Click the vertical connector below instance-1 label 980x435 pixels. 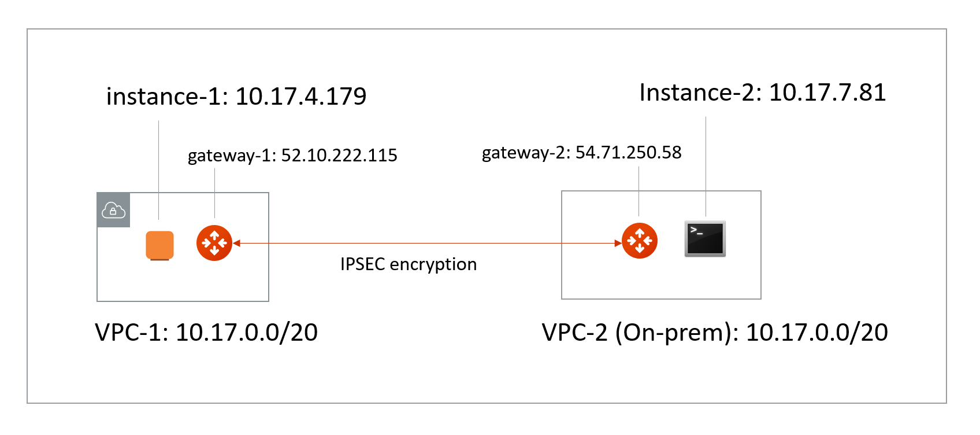coord(158,168)
